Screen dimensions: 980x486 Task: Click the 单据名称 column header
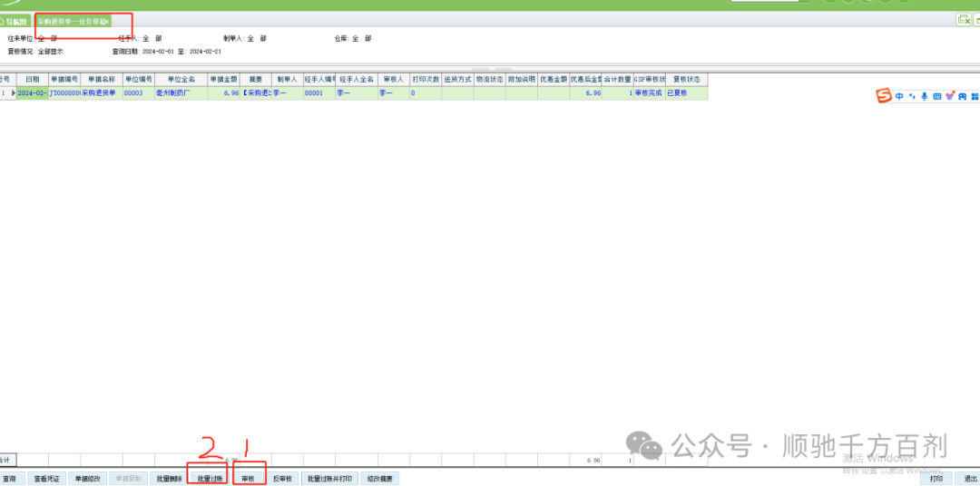tap(102, 79)
